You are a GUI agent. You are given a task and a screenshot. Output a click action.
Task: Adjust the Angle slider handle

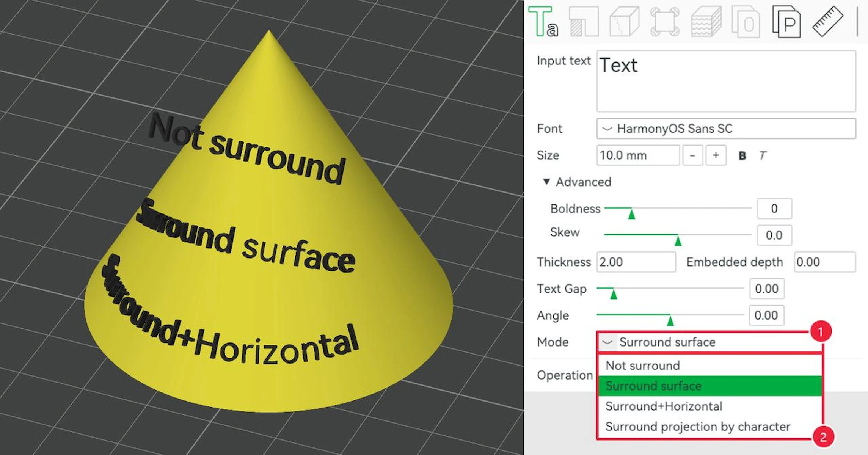point(670,320)
